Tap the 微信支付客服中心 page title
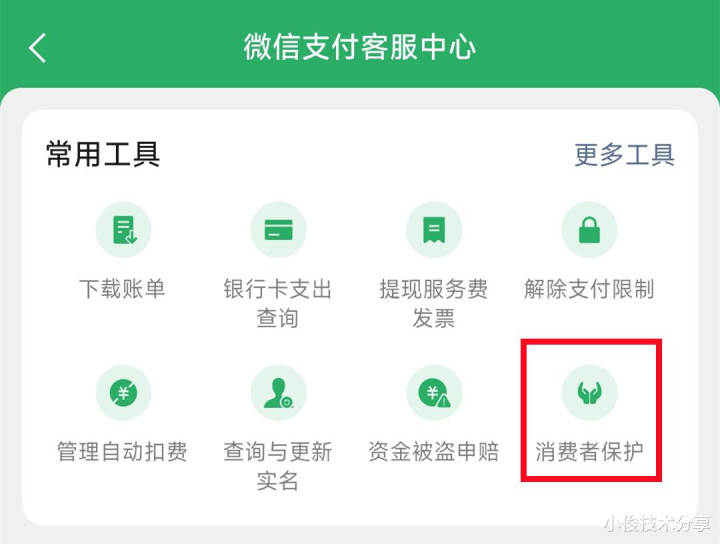Viewport: 720px width, 544px height. (360, 47)
